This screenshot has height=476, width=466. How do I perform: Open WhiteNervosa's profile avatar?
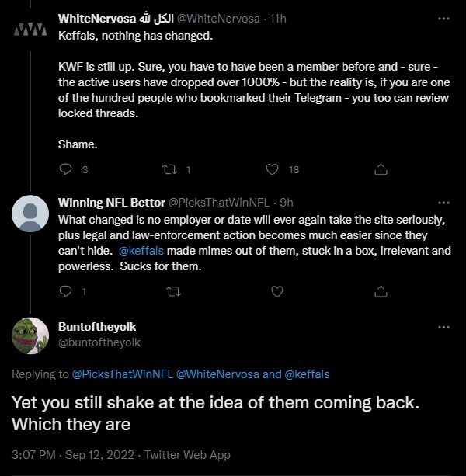(x=30, y=30)
